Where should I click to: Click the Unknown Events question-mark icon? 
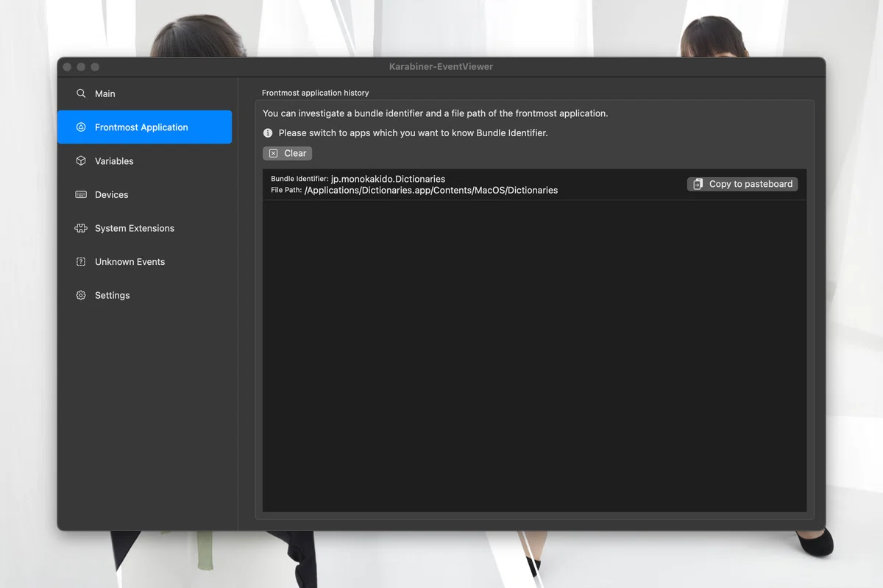pyautogui.click(x=81, y=261)
